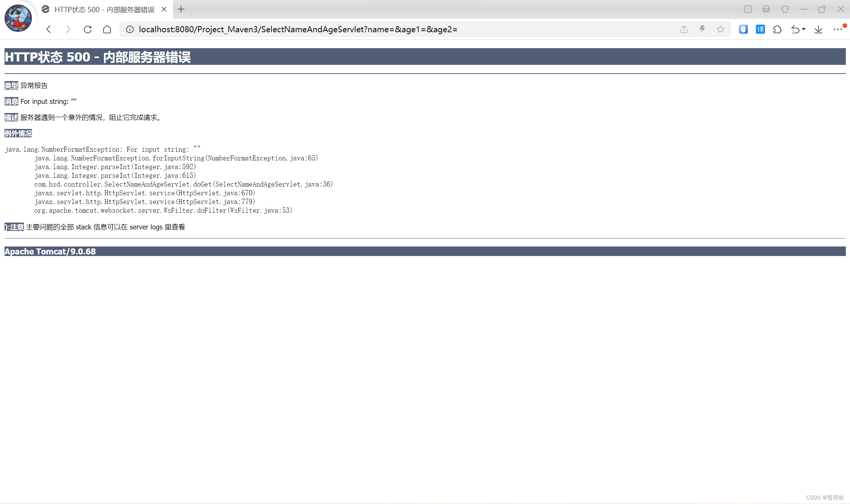Click the SelectNameAndAgeServlet.doGet stack line

coord(183,184)
